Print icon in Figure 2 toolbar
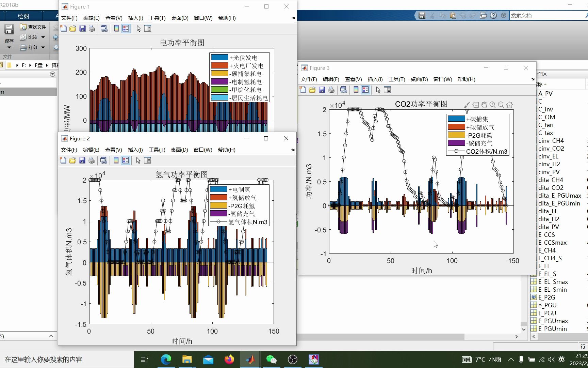This screenshot has height=368, width=588. pyautogui.click(x=92, y=160)
